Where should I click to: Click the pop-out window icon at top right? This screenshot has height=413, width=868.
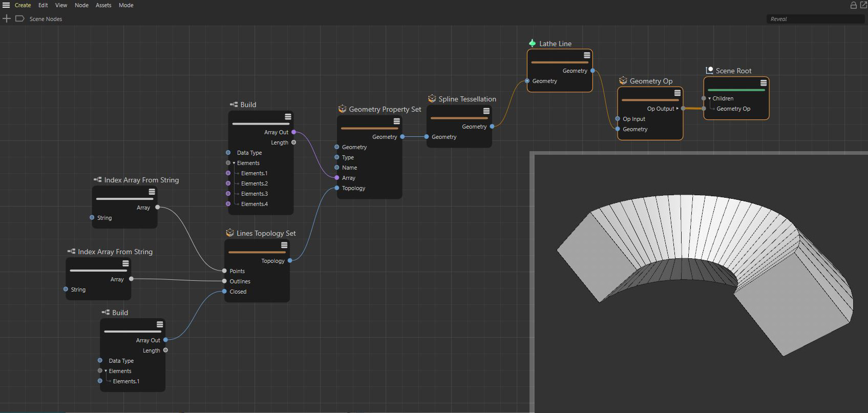863,5
